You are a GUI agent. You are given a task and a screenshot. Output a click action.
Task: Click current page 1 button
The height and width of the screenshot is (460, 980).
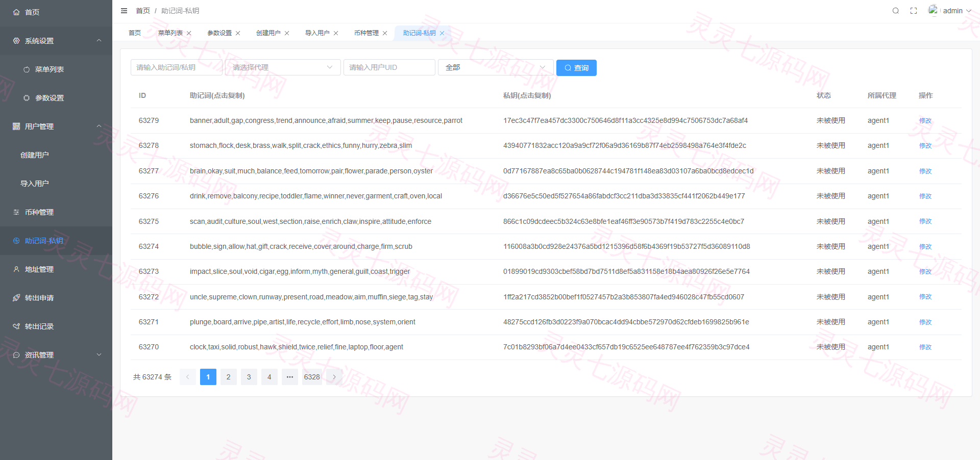coord(208,377)
